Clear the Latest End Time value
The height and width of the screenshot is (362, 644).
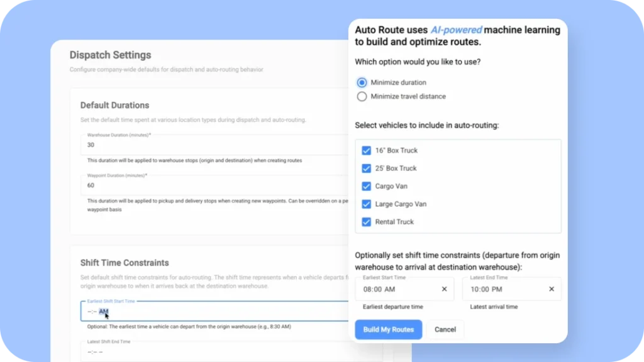coord(552,289)
